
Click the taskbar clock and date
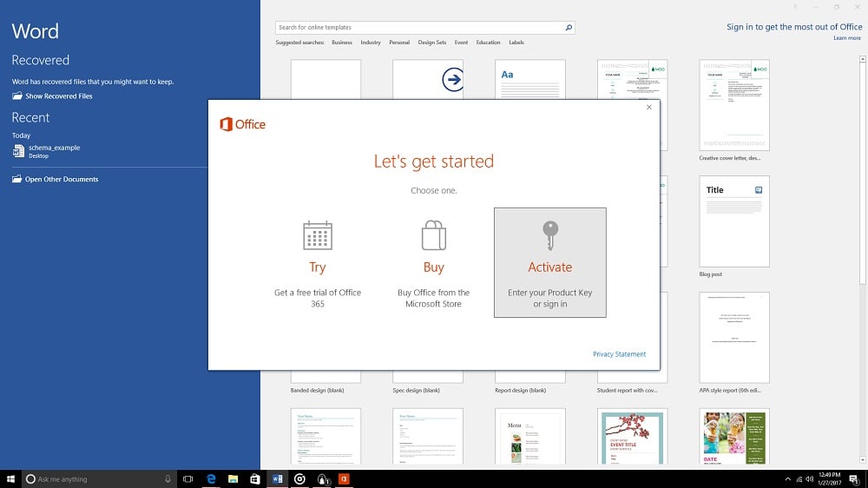point(829,479)
